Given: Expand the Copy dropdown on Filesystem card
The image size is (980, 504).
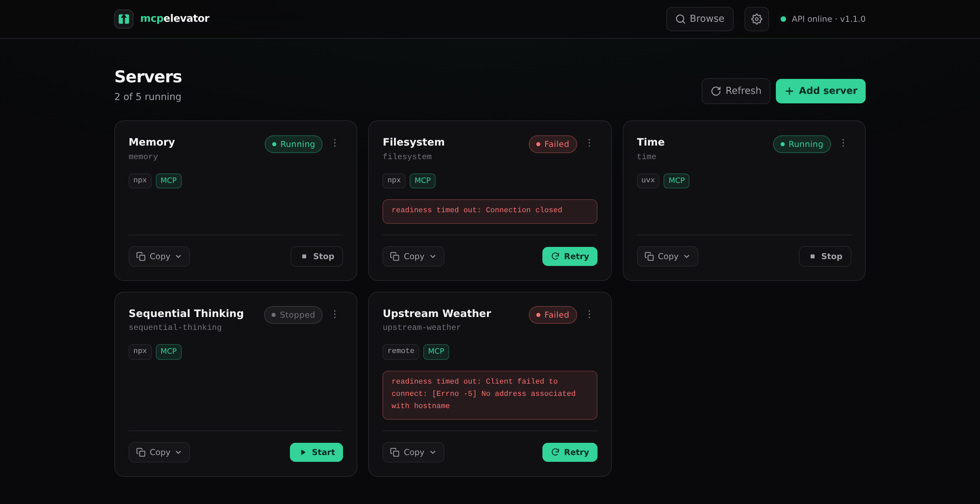Looking at the screenshot, I should pyautogui.click(x=413, y=256).
